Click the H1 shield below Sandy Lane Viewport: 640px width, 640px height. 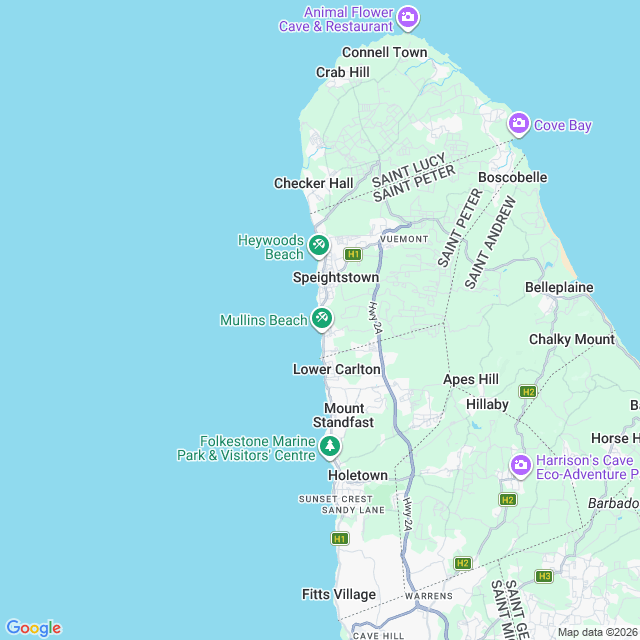pyautogui.click(x=340, y=539)
